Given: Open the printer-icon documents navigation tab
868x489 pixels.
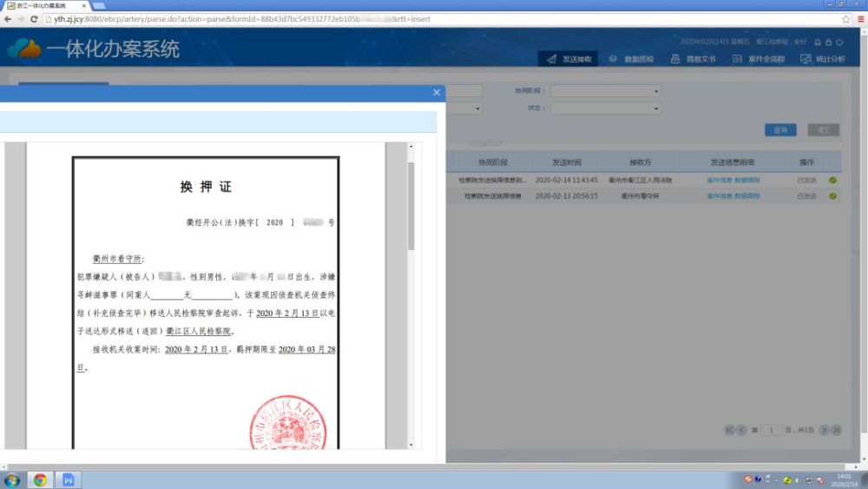Looking at the screenshot, I should coord(693,59).
